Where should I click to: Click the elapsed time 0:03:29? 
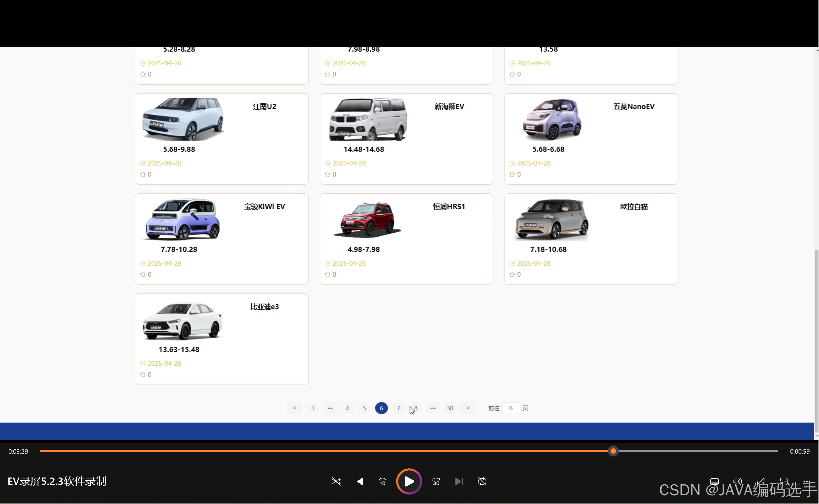pyautogui.click(x=18, y=451)
